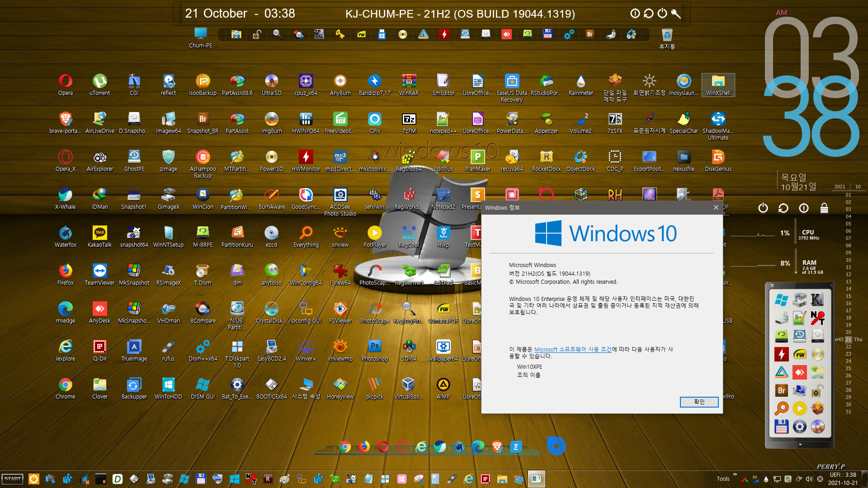Click magnifier icon in top toolbar
The width and height of the screenshot is (868, 488).
[278, 34]
